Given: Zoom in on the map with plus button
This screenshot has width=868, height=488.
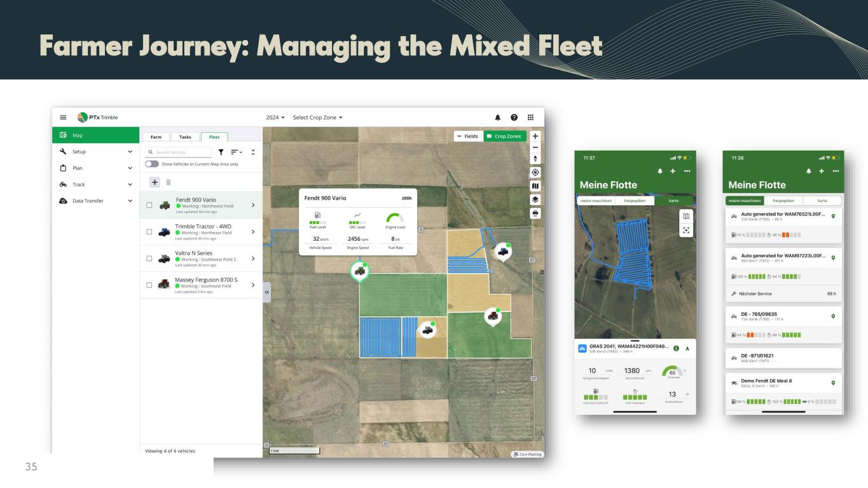Looking at the screenshot, I should [x=535, y=136].
